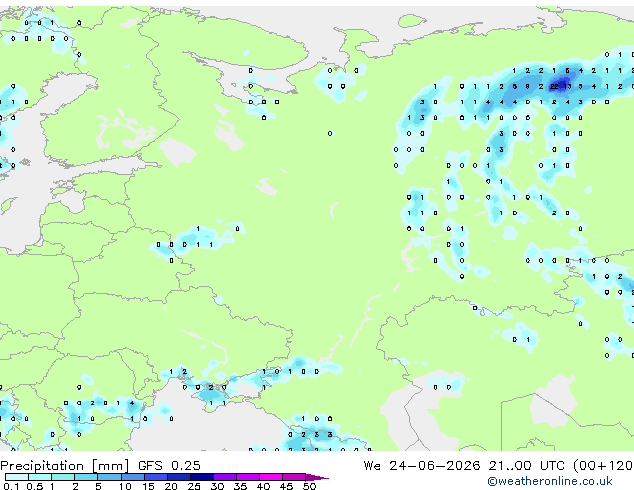
Task: Click the legend scale label '45'
Action: click(x=286, y=486)
